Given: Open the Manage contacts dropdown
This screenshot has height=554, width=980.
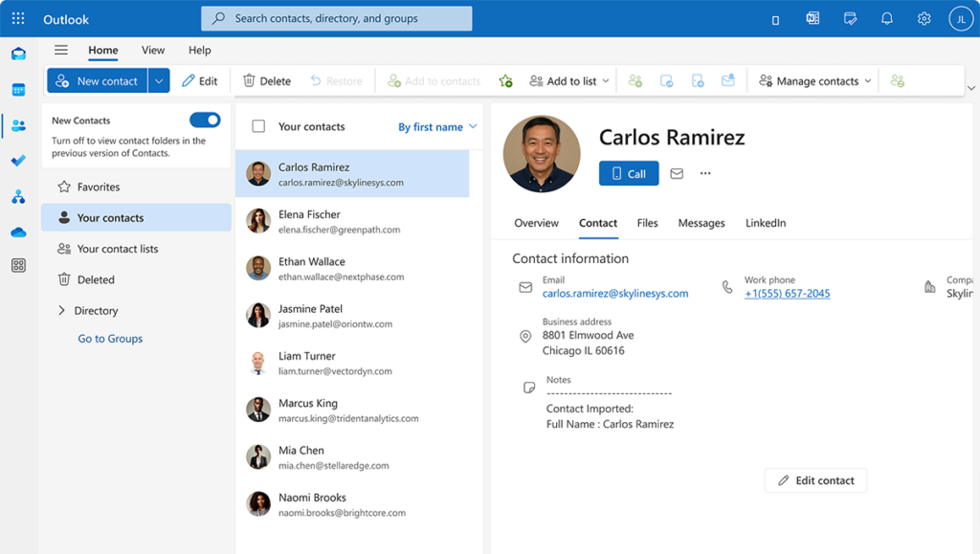Looking at the screenshot, I should click(815, 81).
